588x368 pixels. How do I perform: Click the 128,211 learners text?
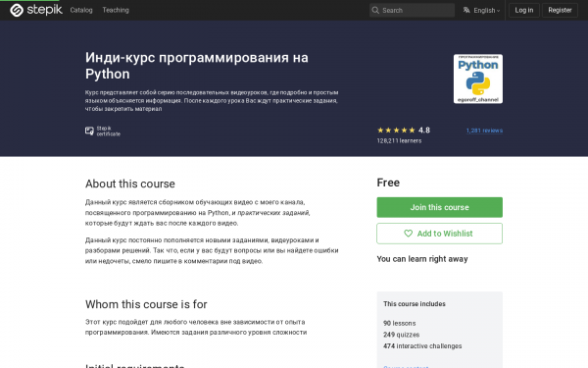(x=399, y=140)
